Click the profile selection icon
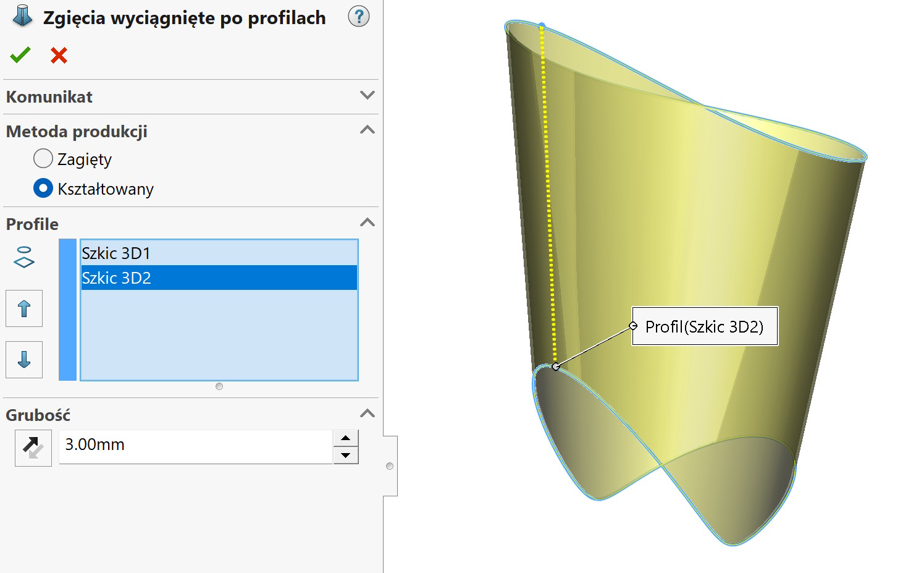The height and width of the screenshot is (573, 924). 24,257
